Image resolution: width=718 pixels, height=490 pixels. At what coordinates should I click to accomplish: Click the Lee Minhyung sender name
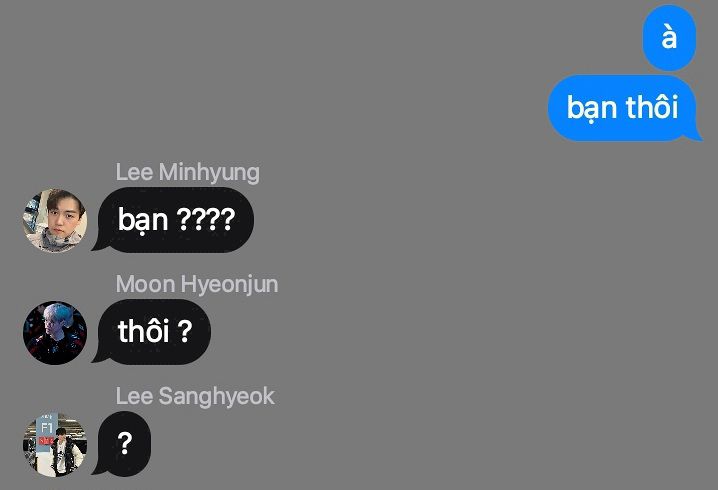pyautogui.click(x=188, y=173)
